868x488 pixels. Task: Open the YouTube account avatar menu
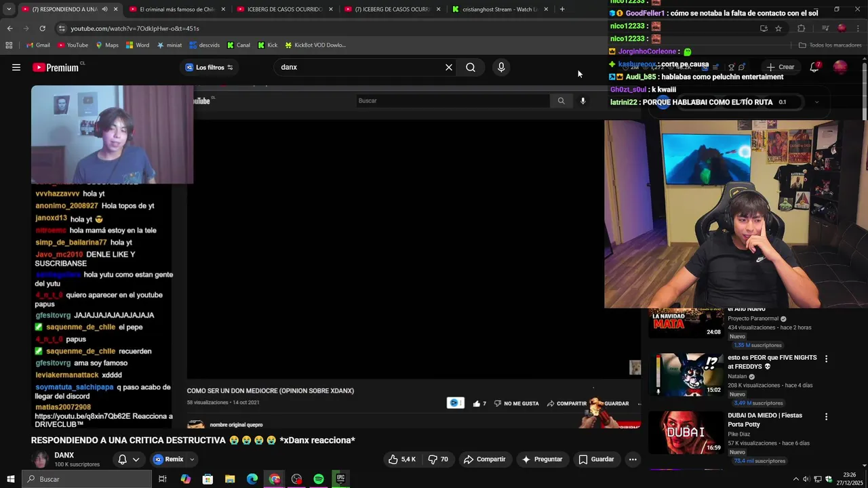(840, 67)
